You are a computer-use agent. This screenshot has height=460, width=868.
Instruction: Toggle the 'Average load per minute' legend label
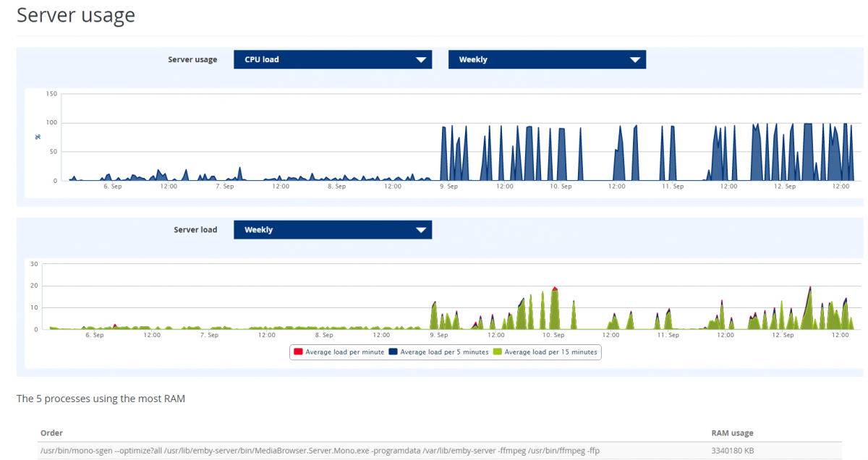[x=345, y=352]
